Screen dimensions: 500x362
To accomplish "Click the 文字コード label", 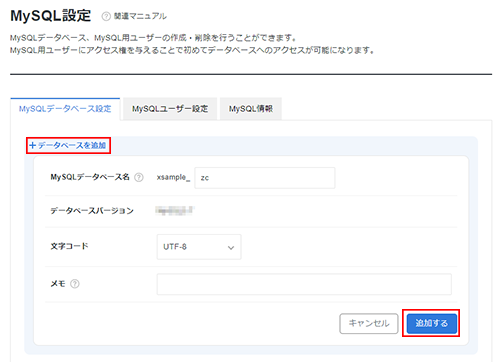I will click(69, 246).
